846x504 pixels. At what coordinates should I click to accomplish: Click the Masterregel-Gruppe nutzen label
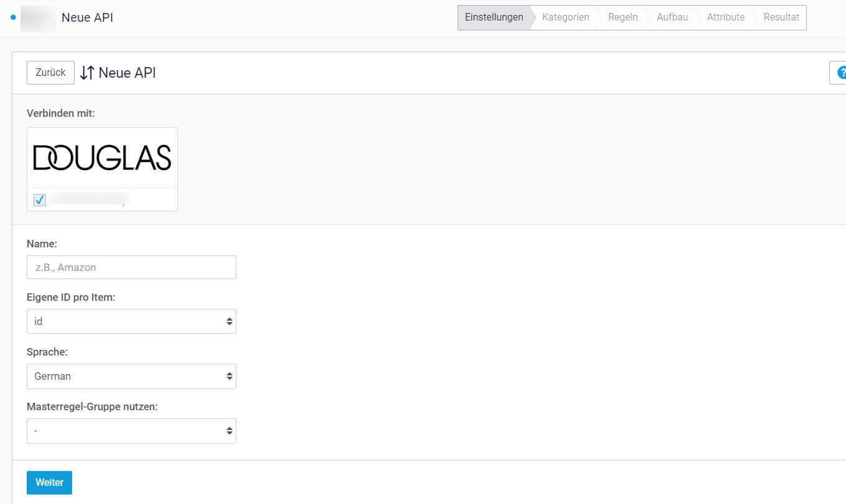[92, 406]
